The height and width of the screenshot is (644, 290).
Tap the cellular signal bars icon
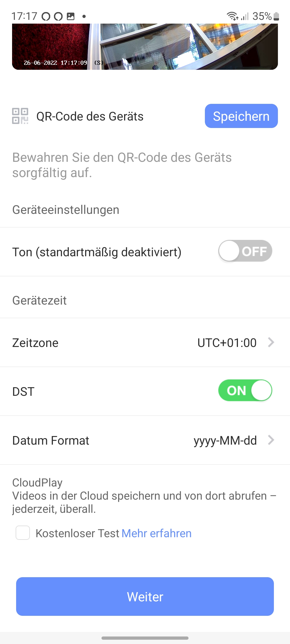click(x=245, y=16)
